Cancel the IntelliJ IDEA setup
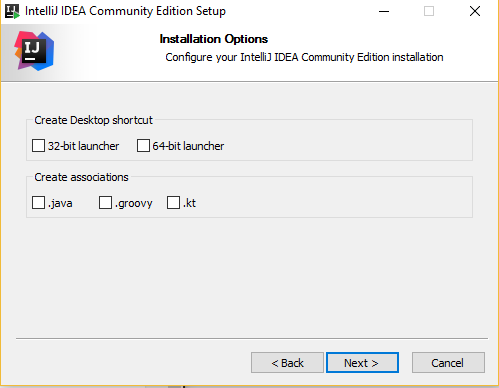This screenshot has height=388, width=499. coord(448,363)
